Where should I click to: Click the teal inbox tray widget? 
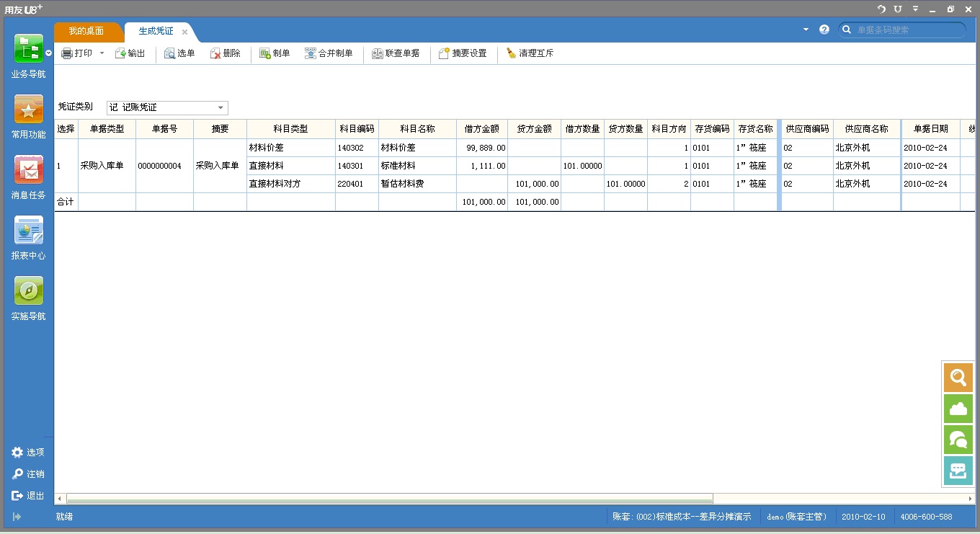pos(958,471)
